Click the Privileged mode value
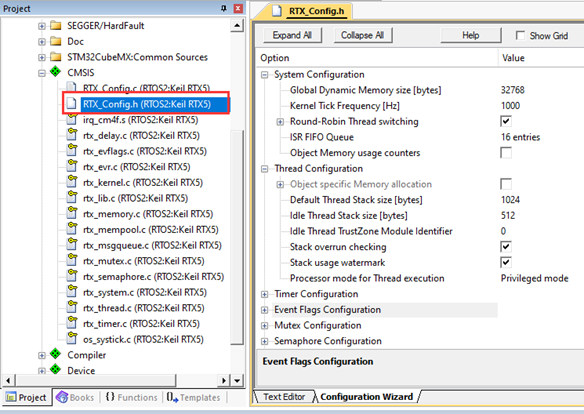 (x=534, y=278)
